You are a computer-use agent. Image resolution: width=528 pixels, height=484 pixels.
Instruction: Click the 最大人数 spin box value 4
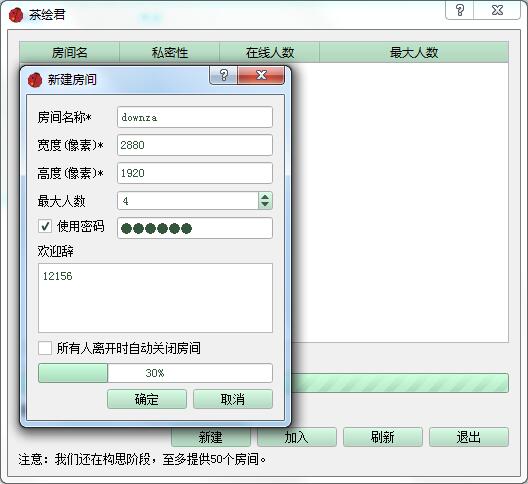point(188,201)
